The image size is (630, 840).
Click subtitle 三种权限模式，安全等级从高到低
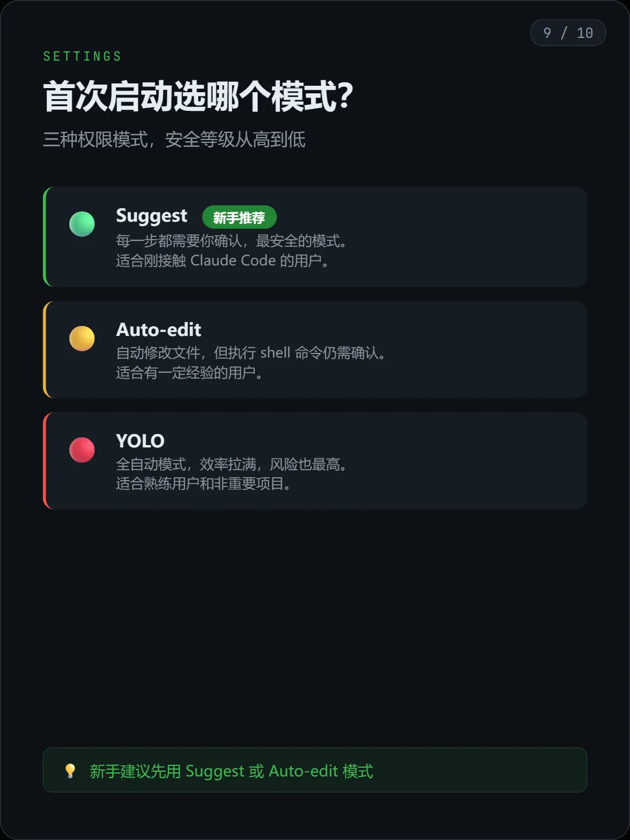[174, 139]
